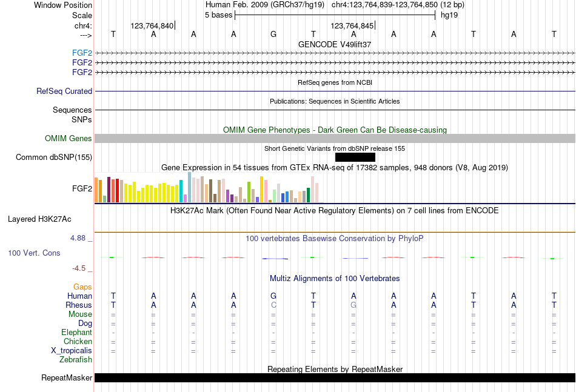
Task: Click the Rhesus C mismatch base
Action: pyautogui.click(x=273, y=305)
